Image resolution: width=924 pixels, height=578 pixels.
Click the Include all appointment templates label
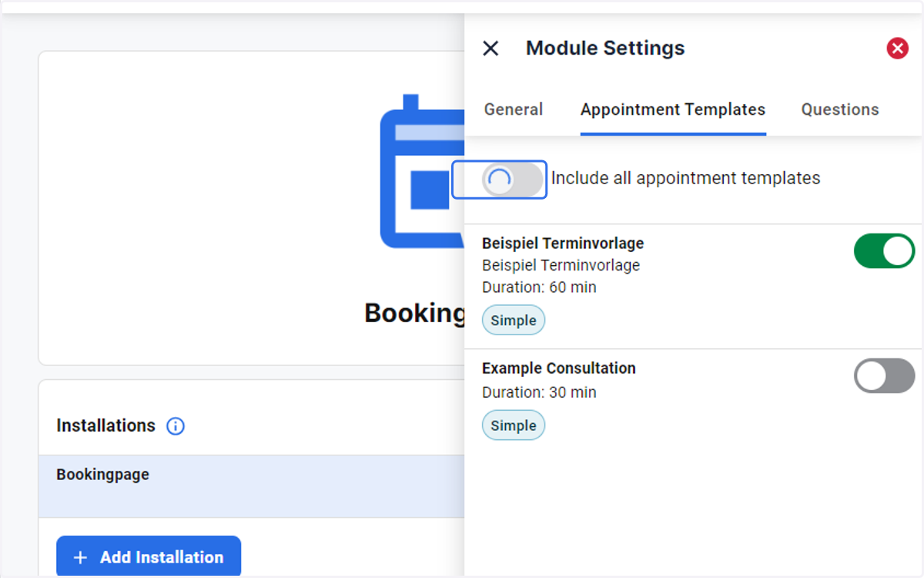[686, 178]
